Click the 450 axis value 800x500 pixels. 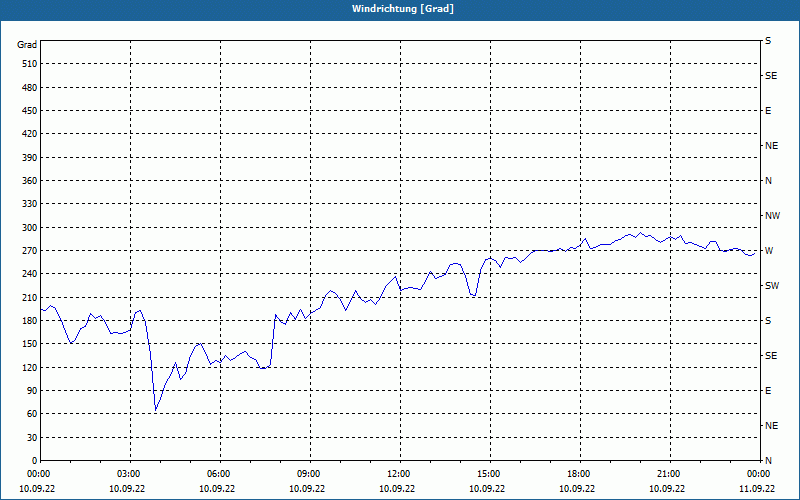[30, 111]
